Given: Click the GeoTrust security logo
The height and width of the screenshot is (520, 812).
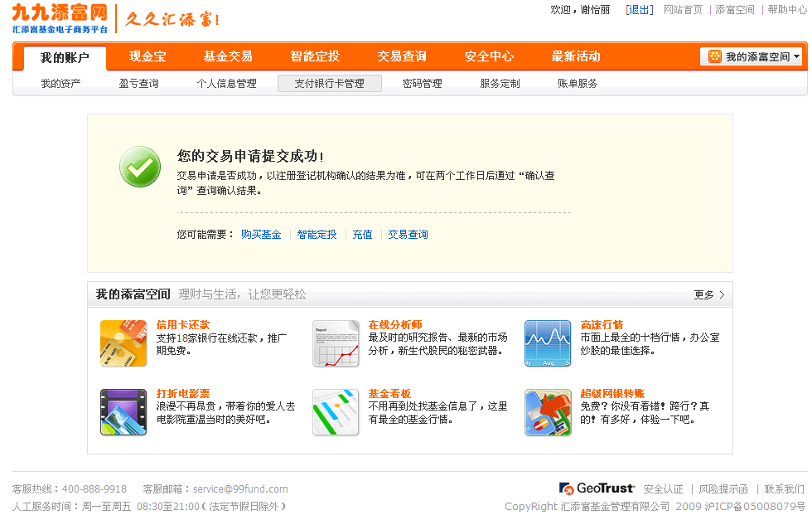Looking at the screenshot, I should (597, 488).
